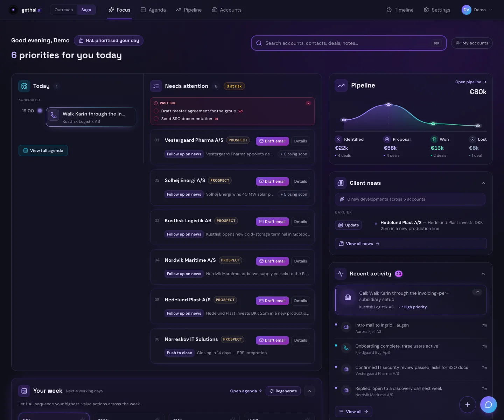Draft email for Kustfisk Logistik AB
This screenshot has height=420, width=504.
coord(272,222)
